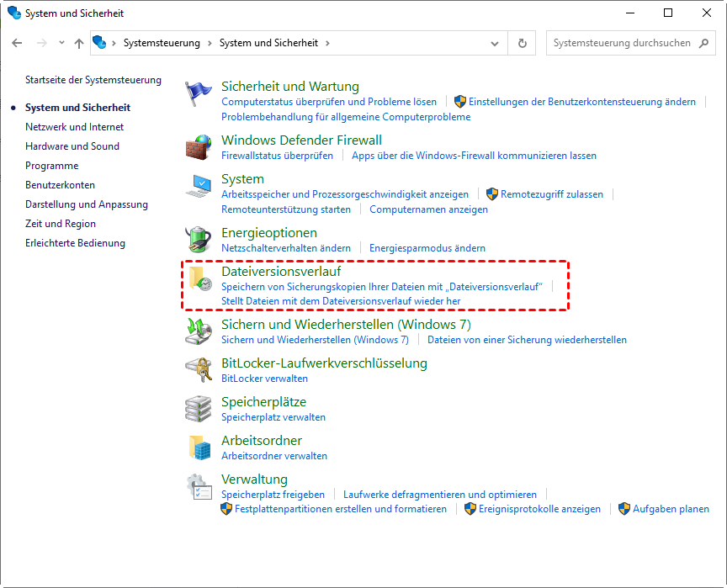This screenshot has height=588, width=727.
Task: Click BitLocker verwalten
Action: (264, 379)
